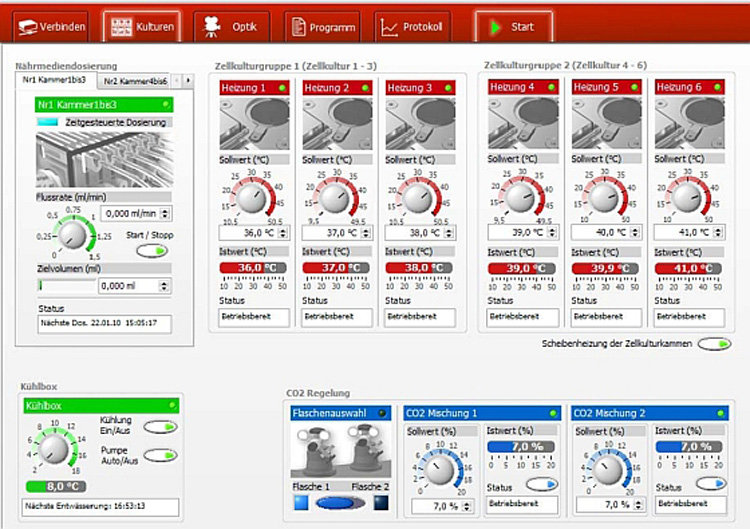The width and height of the screenshot is (750, 529).
Task: Open the Protokoll tab
Action: pyautogui.click(x=412, y=27)
